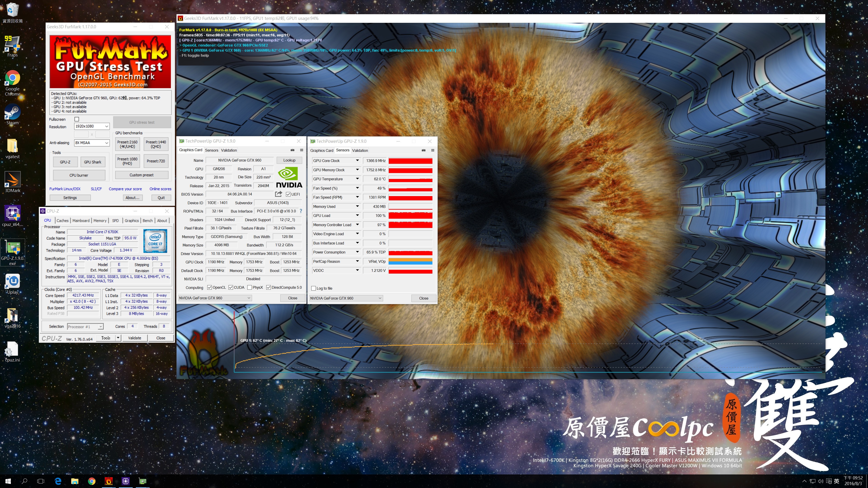Launch Google Chrome from desktop
The width and height of the screenshot is (868, 488).
tap(12, 83)
